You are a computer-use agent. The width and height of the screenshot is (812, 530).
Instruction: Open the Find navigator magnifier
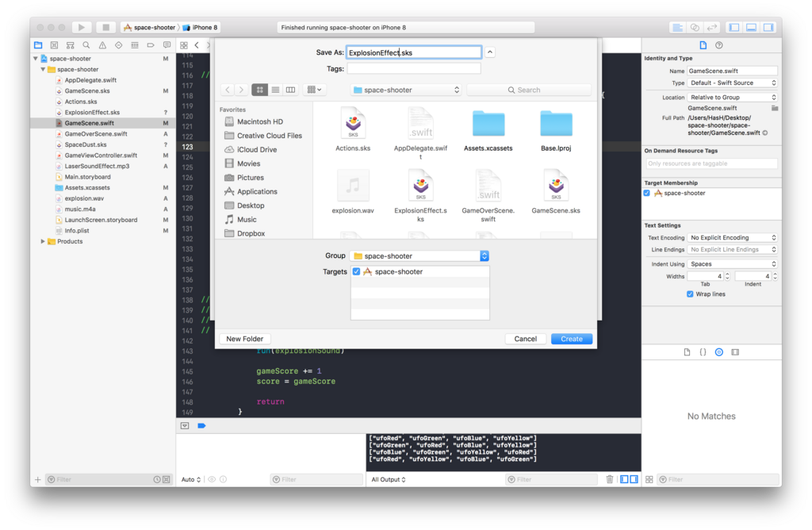click(86, 45)
